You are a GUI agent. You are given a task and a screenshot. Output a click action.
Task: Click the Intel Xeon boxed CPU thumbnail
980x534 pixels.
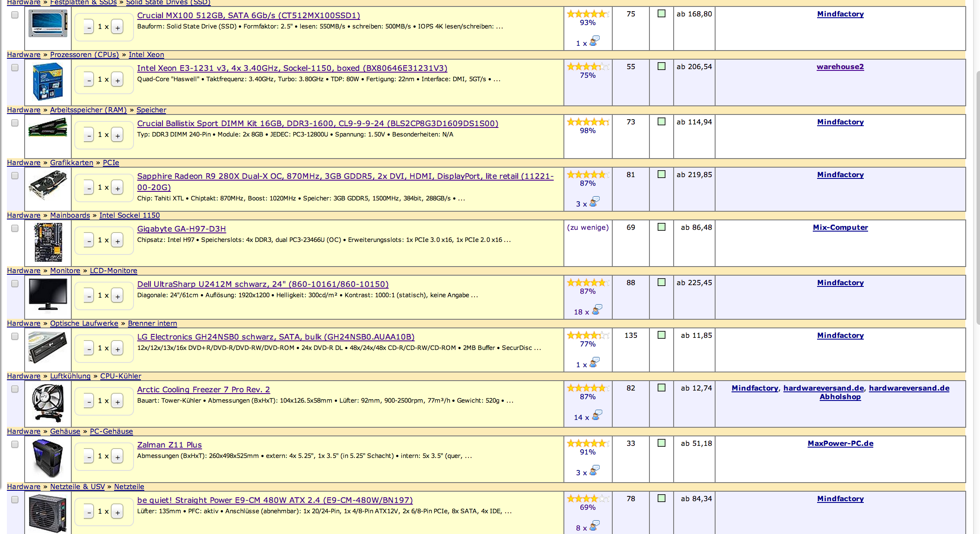tap(48, 82)
